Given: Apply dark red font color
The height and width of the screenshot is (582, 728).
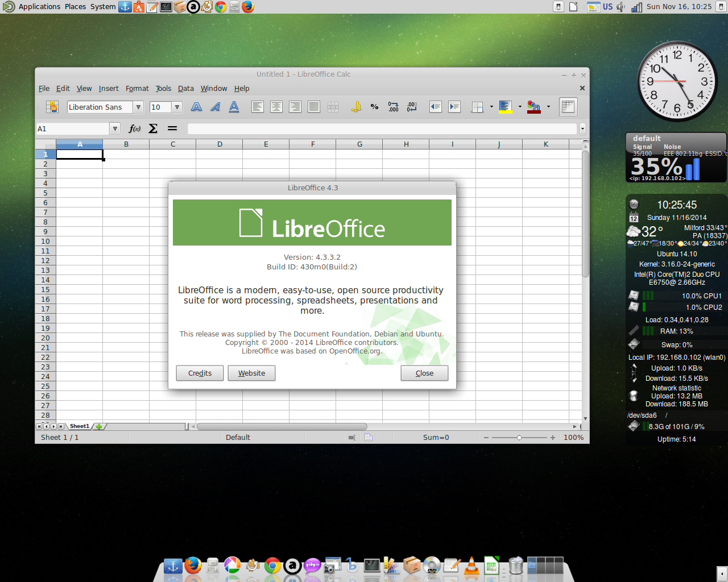Looking at the screenshot, I should 534,107.
